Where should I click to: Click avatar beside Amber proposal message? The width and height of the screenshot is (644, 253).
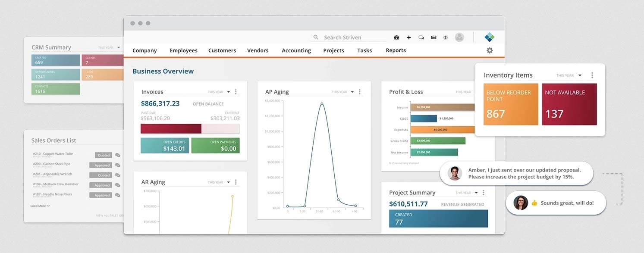455,173
